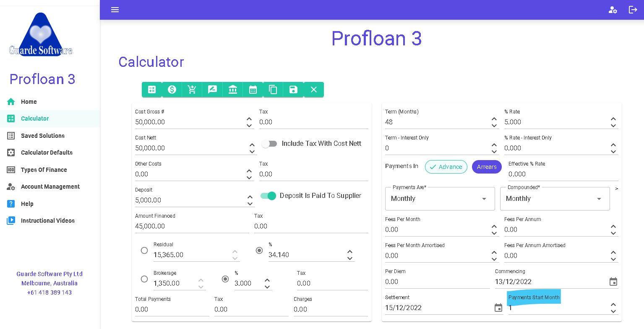644x329 pixels.
Task: Decrease Deposit with the down arrow
Action: tap(250, 204)
